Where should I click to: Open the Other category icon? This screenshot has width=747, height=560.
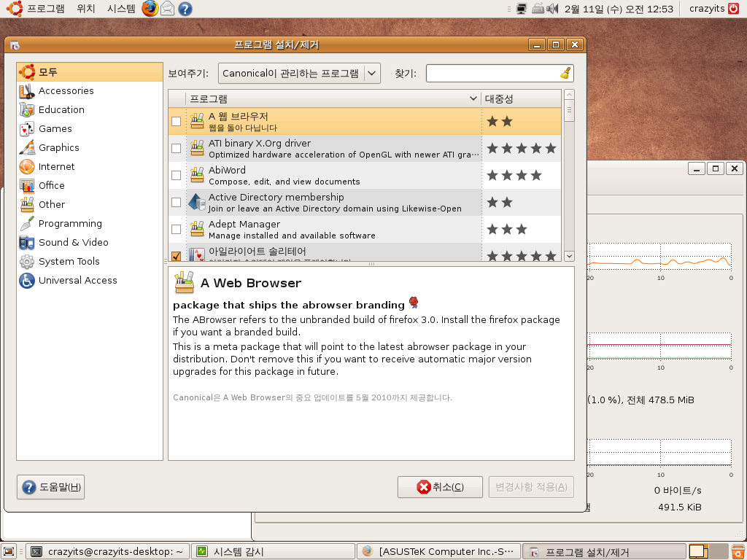coord(27,205)
